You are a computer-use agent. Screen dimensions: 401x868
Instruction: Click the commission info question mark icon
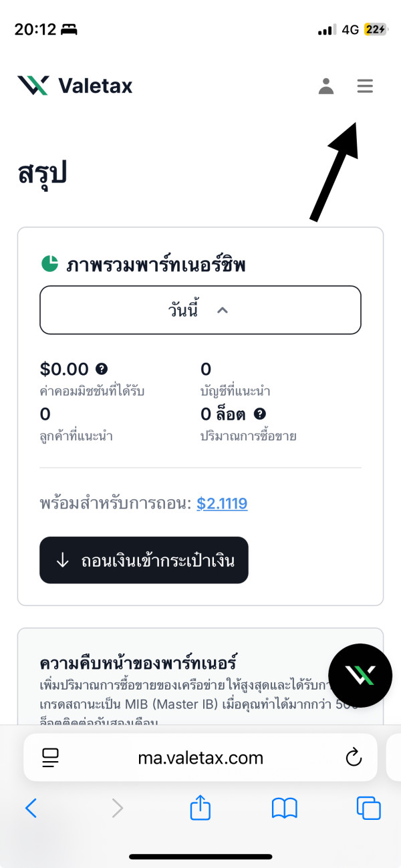[x=102, y=368]
